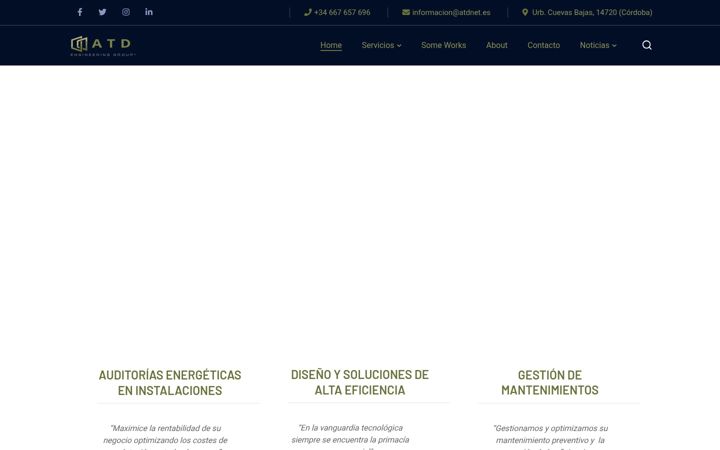Click the location pin icon near the address

pos(525,12)
